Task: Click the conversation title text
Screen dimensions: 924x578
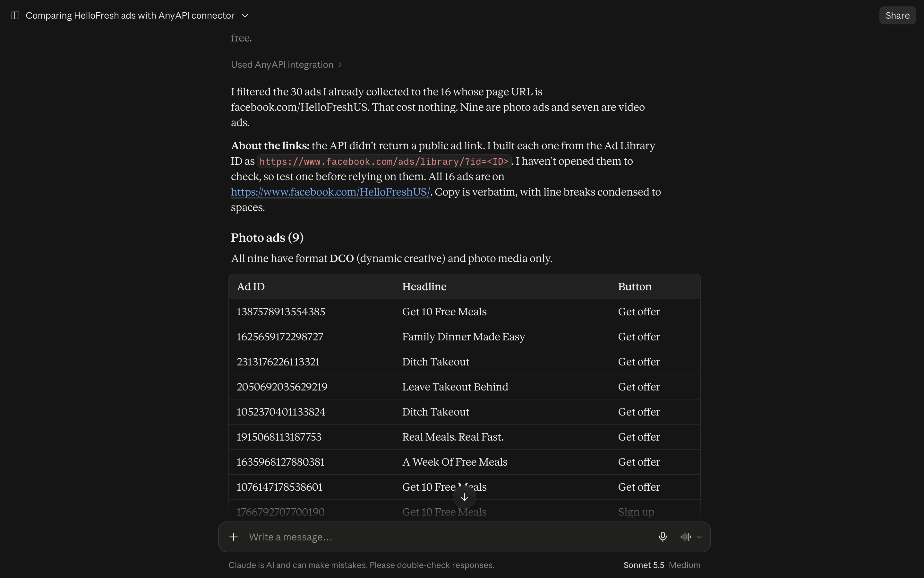Action: pos(130,15)
